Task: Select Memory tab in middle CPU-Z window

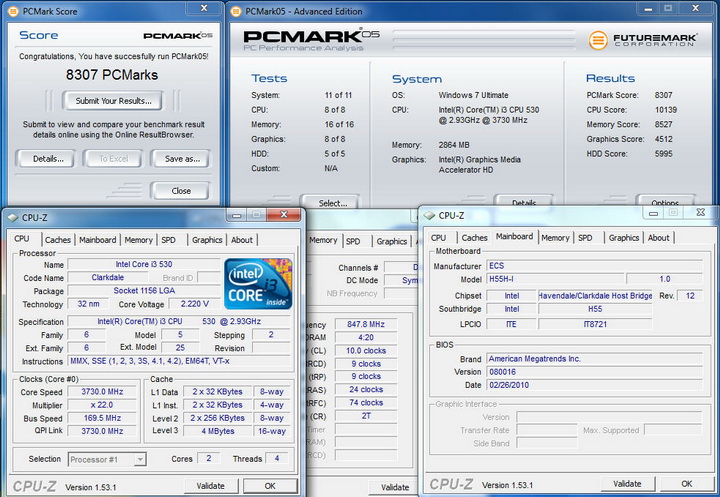Action: [x=323, y=240]
